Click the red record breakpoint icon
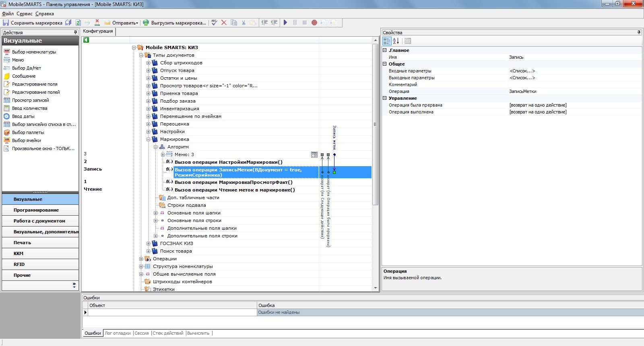 coord(314,23)
